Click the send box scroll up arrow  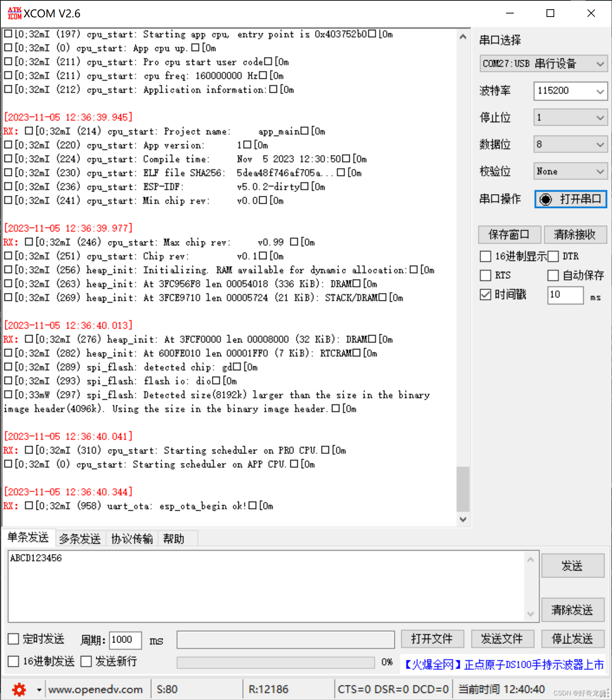click(530, 559)
